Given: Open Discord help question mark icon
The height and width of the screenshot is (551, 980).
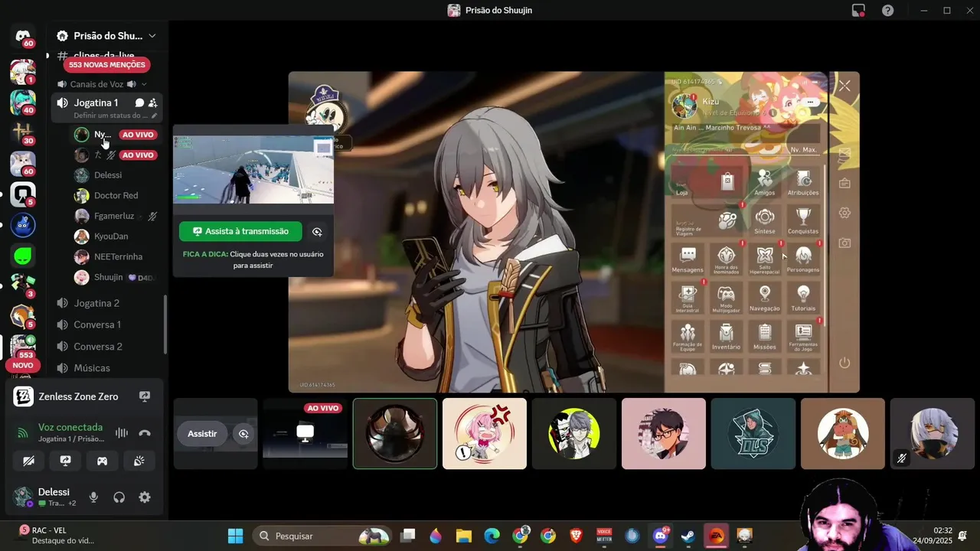Looking at the screenshot, I should pos(887,10).
